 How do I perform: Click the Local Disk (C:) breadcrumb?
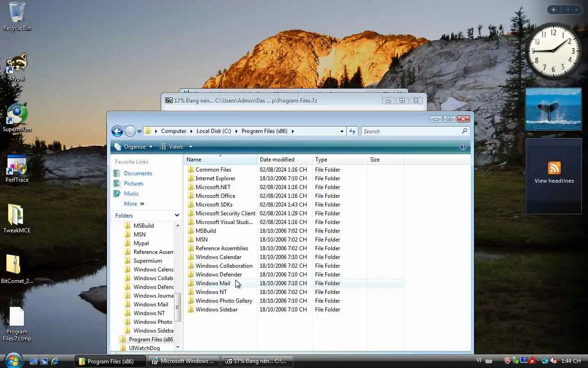214,131
